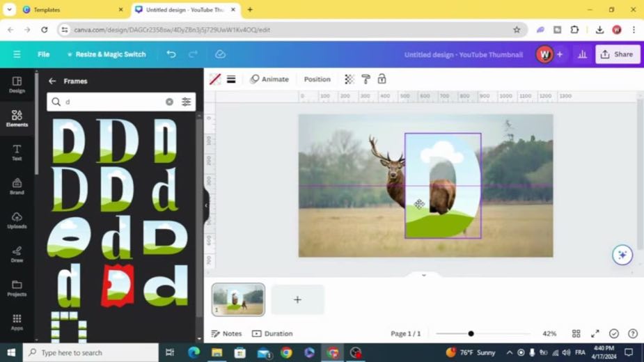Select the lowercase d frame in second row
Image resolution: width=644 pixels, height=362 pixels.
click(x=165, y=190)
